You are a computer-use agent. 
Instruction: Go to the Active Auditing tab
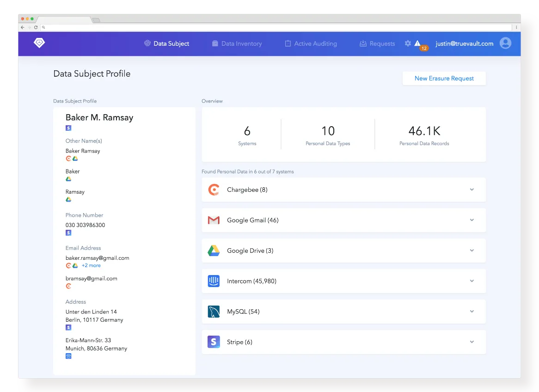tap(311, 43)
